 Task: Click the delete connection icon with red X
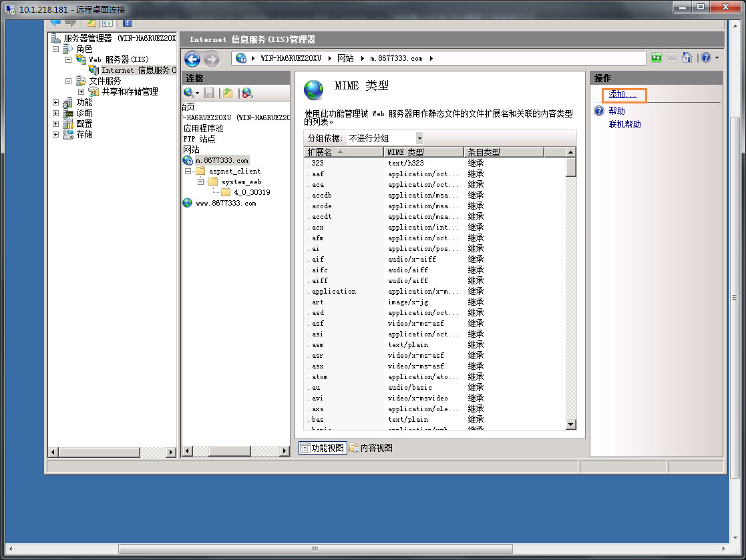click(x=247, y=93)
